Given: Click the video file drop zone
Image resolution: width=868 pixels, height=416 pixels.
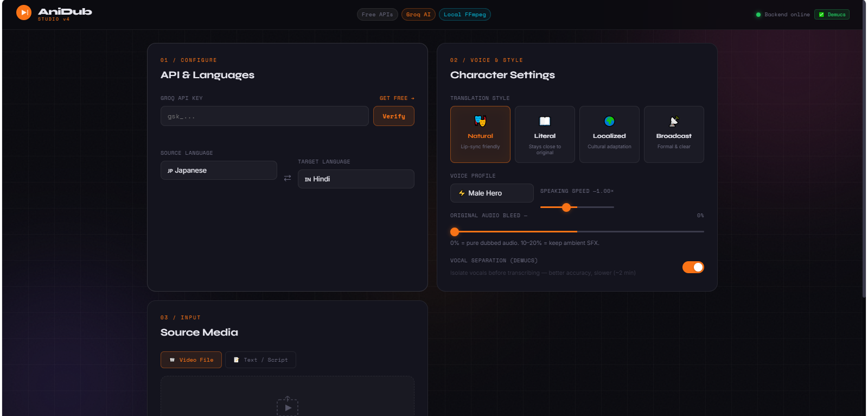Looking at the screenshot, I should pos(288,396).
